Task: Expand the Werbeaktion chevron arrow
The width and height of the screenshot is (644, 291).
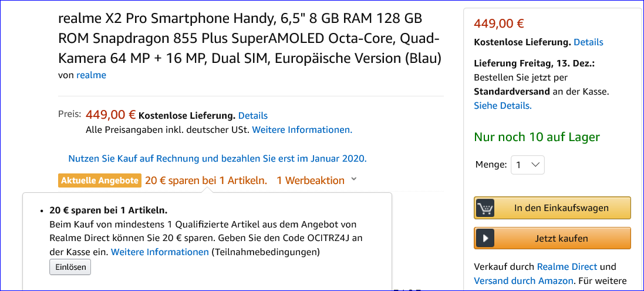Action: coord(355,180)
